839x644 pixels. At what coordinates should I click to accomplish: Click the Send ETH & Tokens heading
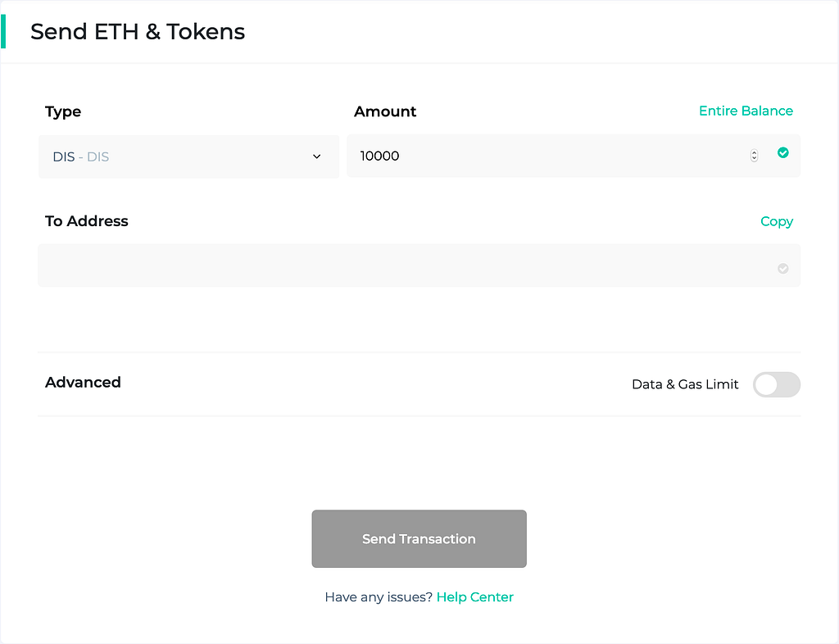coord(138,32)
